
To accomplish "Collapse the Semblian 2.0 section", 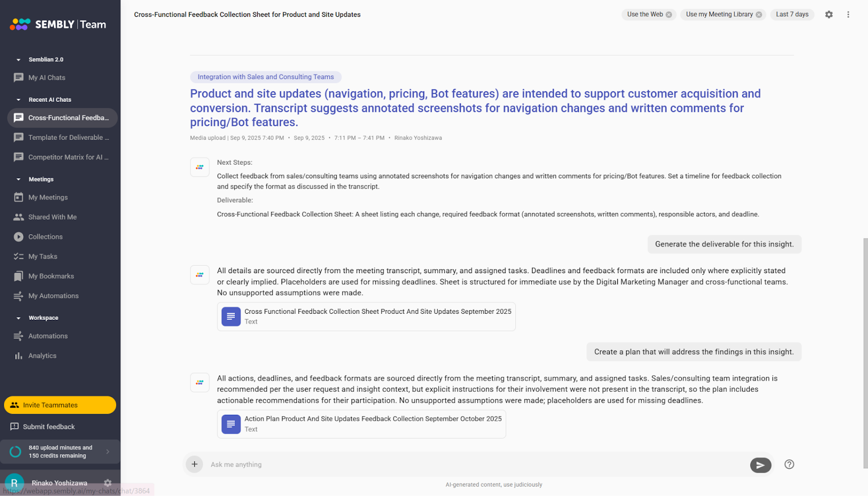I will [x=18, y=60].
